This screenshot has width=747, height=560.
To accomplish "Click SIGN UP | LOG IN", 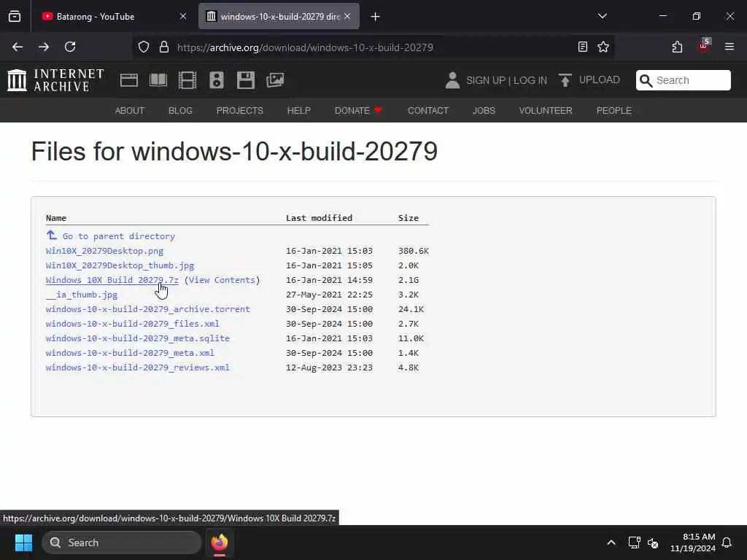I will (506, 80).
